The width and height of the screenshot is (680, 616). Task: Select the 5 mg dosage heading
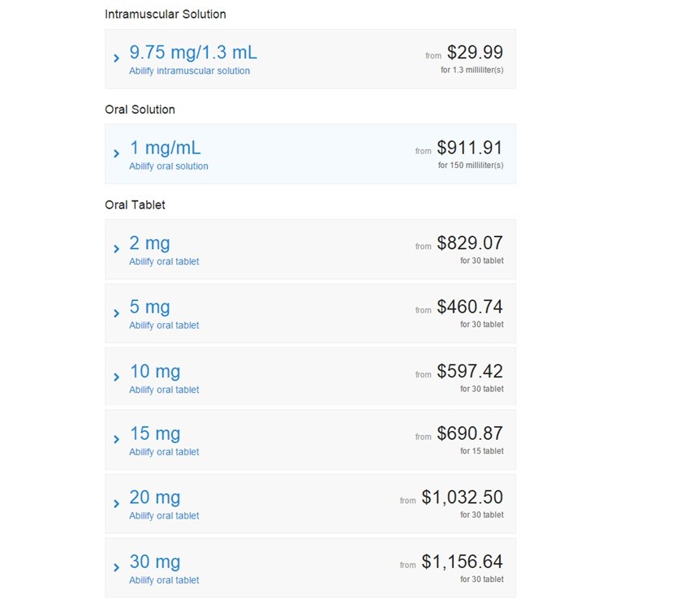click(x=149, y=307)
